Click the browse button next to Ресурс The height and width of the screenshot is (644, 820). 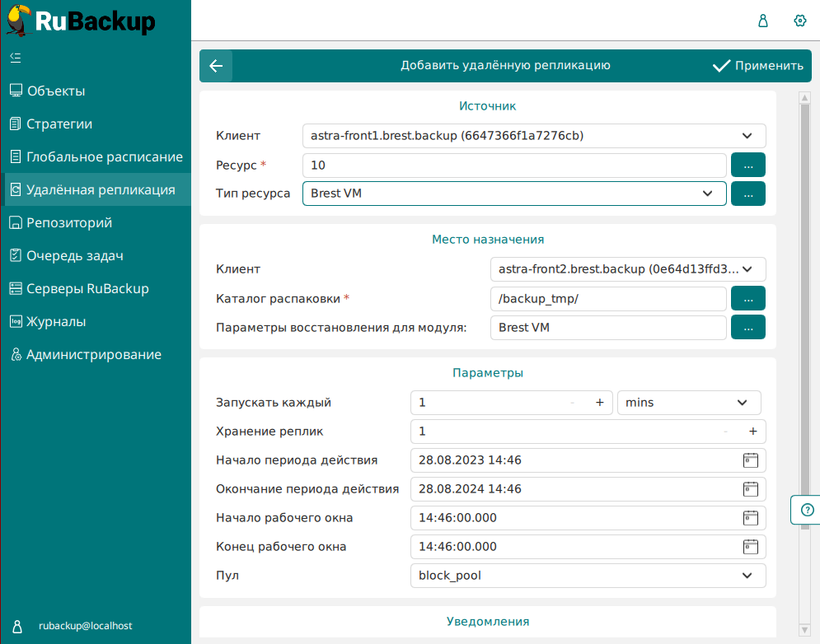pyautogui.click(x=748, y=165)
